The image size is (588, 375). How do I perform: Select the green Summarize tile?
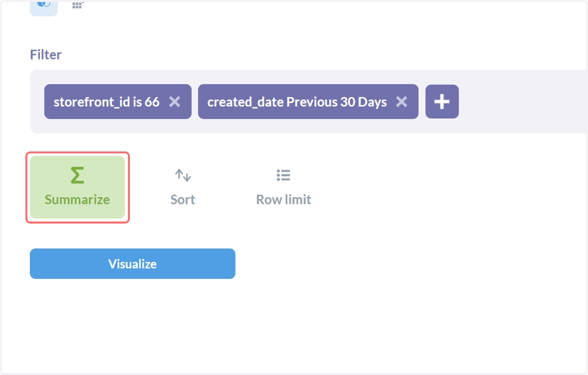[77, 187]
